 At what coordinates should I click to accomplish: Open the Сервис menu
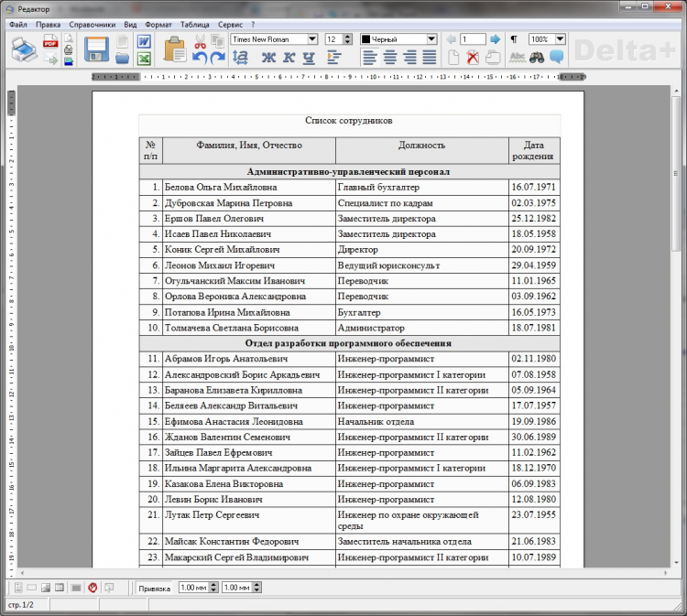[230, 25]
